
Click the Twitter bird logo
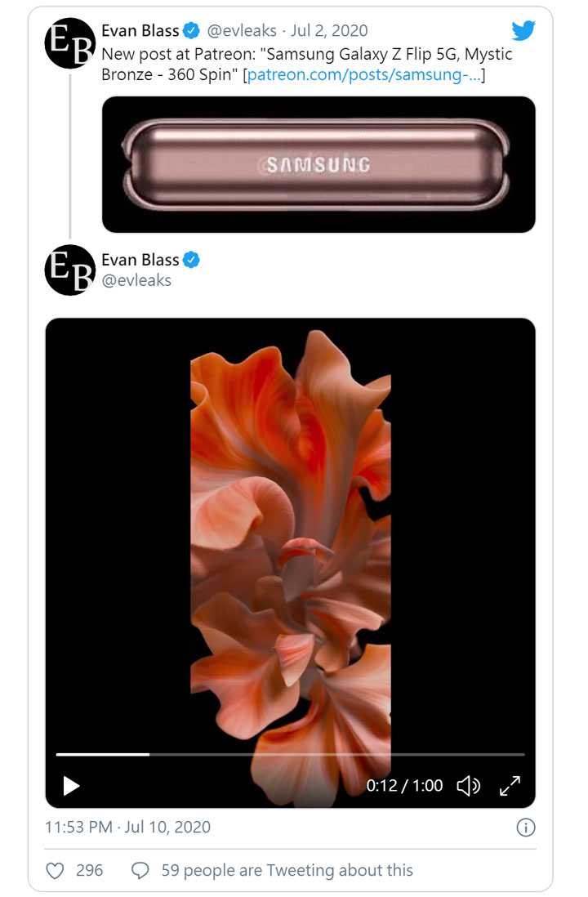(523, 30)
